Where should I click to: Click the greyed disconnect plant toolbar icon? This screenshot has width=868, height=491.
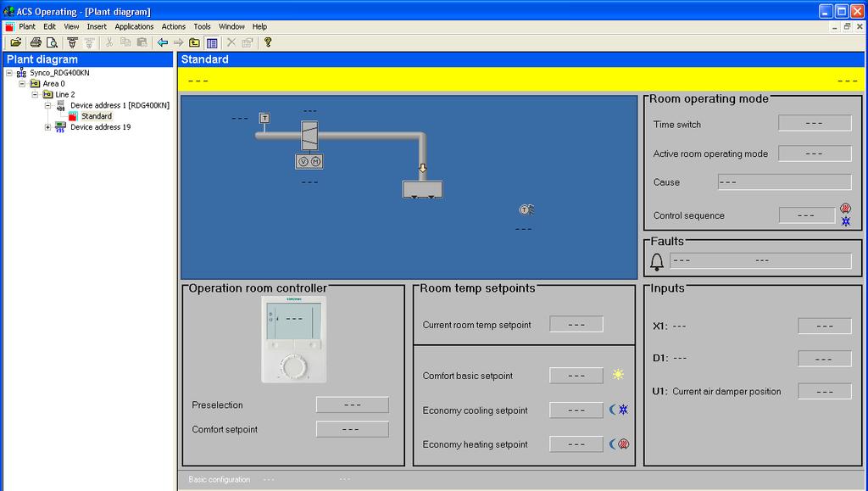click(x=88, y=42)
